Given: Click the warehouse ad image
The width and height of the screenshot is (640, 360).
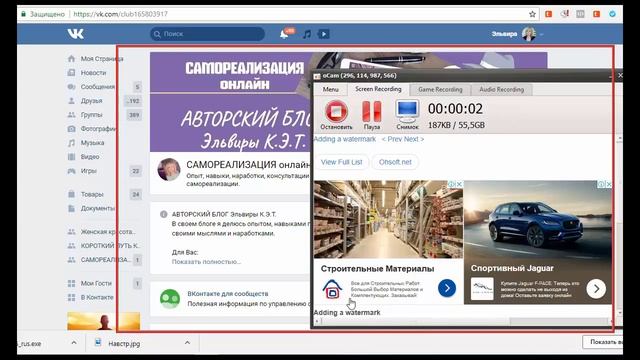Looking at the screenshot, I should (388, 219).
